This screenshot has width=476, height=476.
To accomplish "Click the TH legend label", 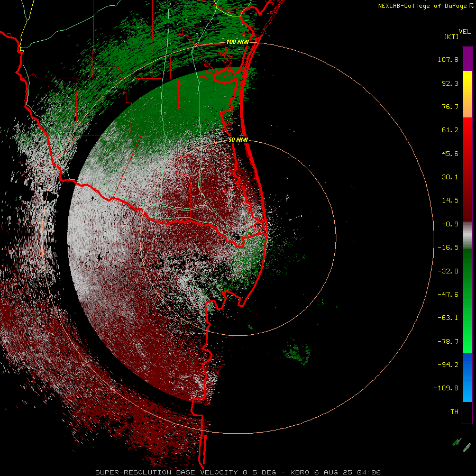I will coord(454,412).
